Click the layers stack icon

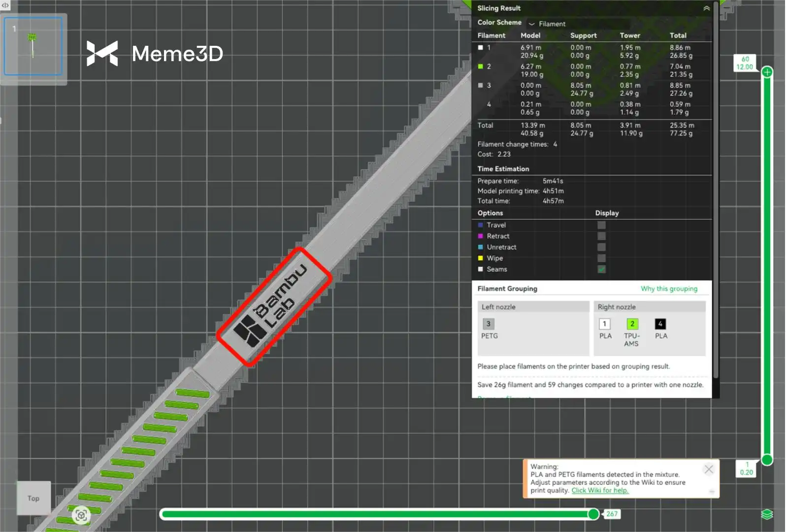coord(767,514)
